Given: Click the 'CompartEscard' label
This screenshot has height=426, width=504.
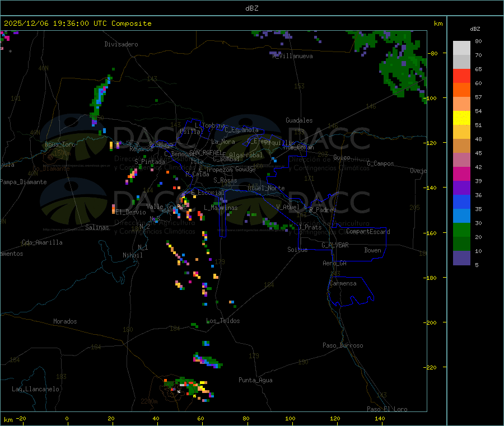Looking at the screenshot, I should point(368,232).
